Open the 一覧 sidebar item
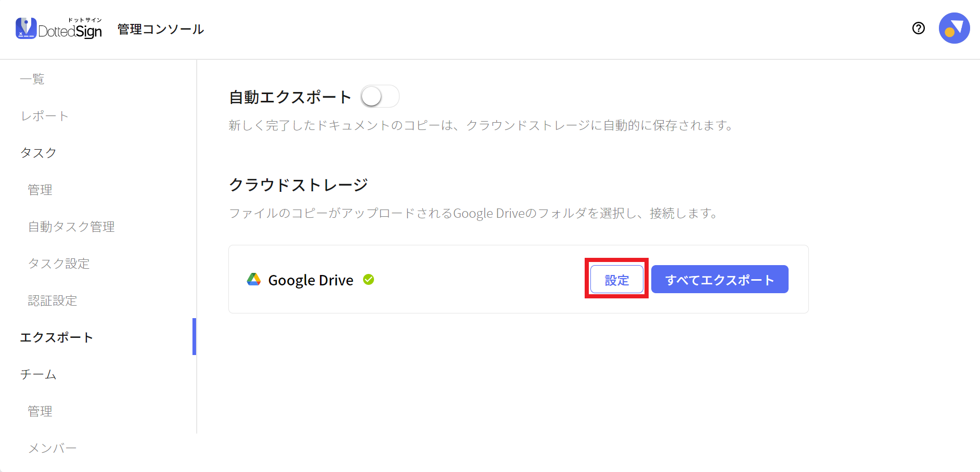 coord(32,79)
